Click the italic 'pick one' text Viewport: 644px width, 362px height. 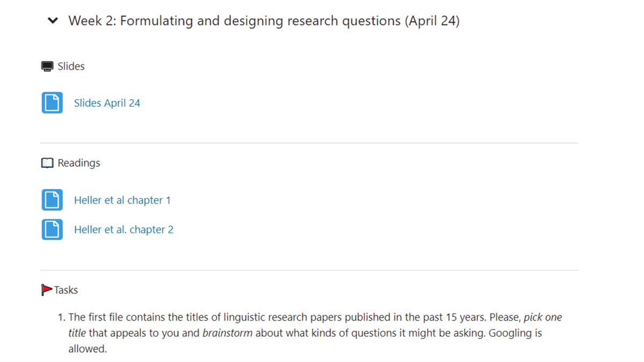pyautogui.click(x=543, y=317)
